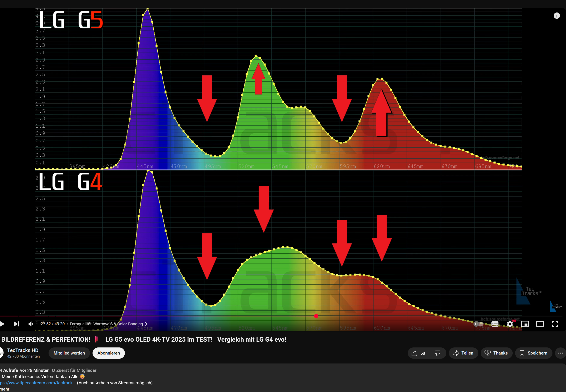
Task: Open the video info card icon
Action: [557, 16]
